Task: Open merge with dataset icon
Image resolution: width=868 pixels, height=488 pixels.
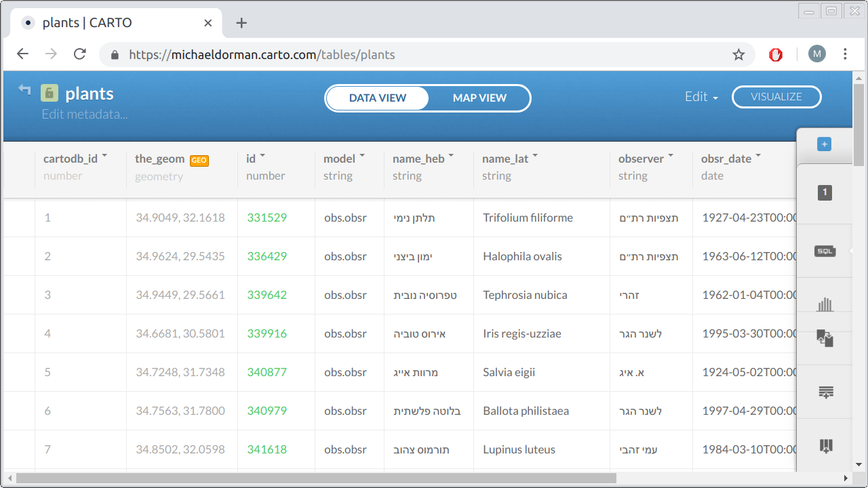Action: coord(825,338)
